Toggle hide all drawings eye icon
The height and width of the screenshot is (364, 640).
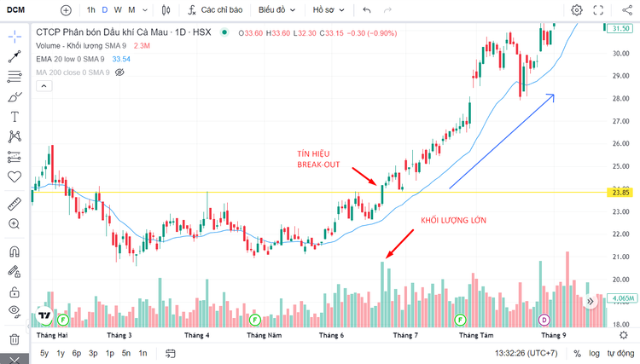(x=15, y=311)
